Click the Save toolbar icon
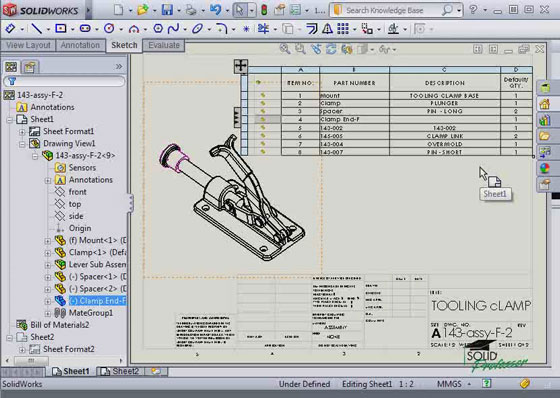Screen dimensions: 560x398 click(167, 10)
